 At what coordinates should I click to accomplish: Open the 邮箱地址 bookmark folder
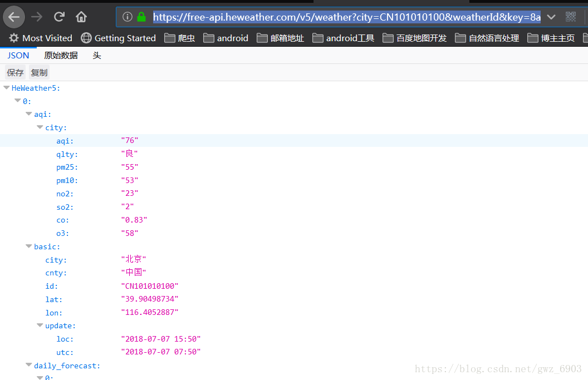[281, 38]
